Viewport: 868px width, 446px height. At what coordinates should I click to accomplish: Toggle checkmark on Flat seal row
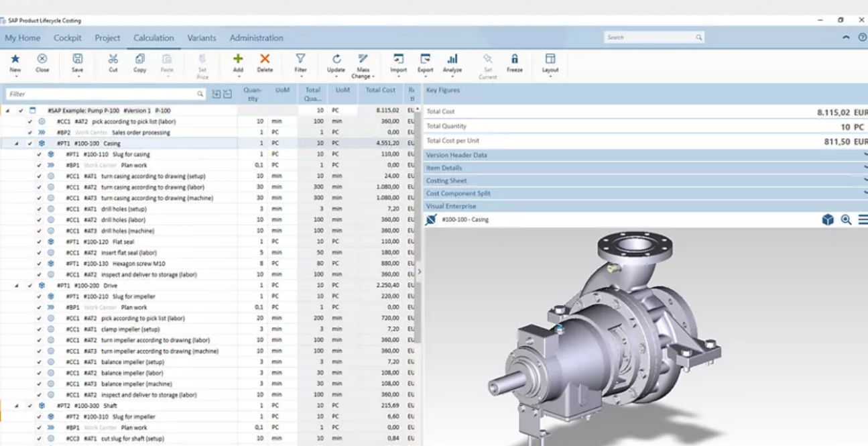click(x=39, y=241)
